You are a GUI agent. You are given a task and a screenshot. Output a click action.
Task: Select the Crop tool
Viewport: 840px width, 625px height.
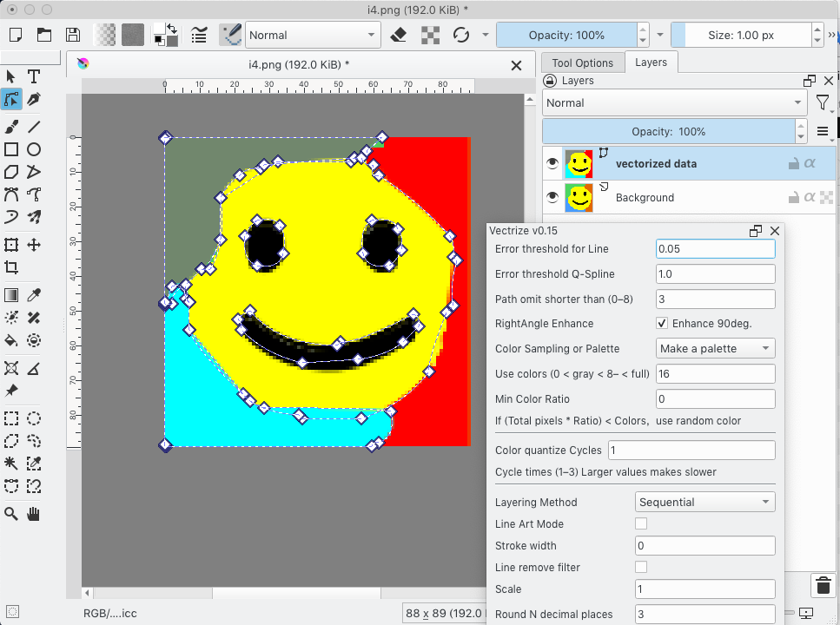pos(11,268)
